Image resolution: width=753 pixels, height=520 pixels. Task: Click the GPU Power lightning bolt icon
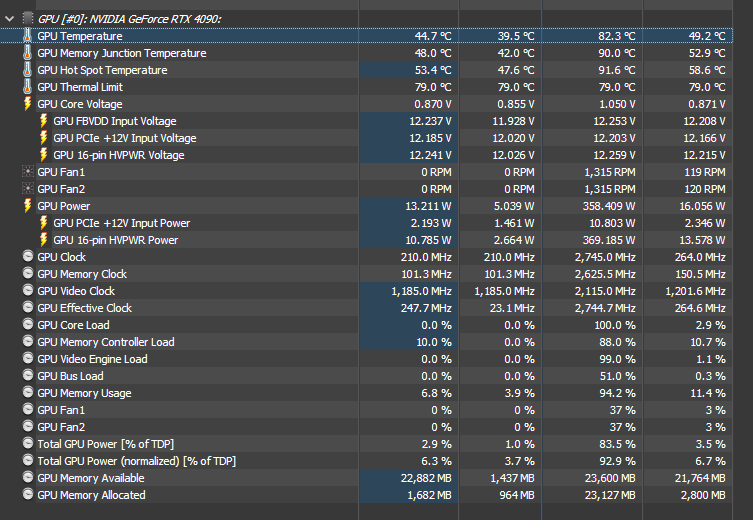(28, 206)
